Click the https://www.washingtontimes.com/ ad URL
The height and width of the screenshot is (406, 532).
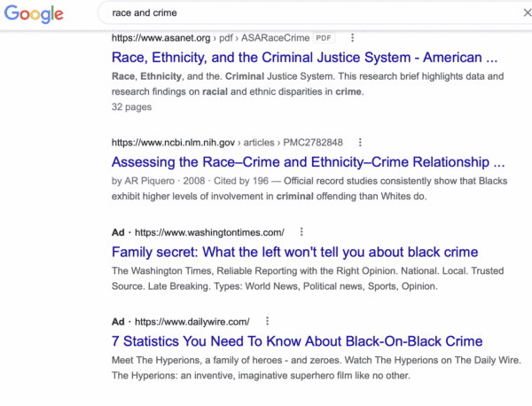tap(209, 232)
